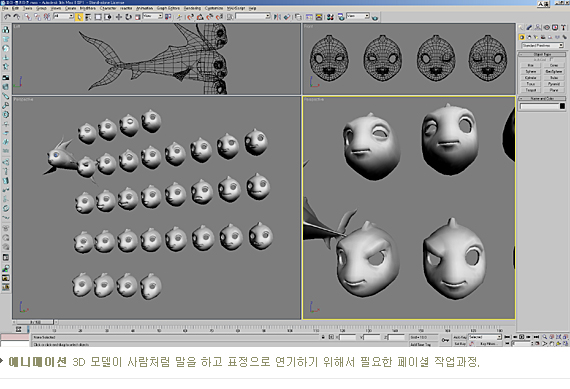Screen dimensions: 570x389
Task: Open the Select by Name dialog
Action: click(x=88, y=17)
